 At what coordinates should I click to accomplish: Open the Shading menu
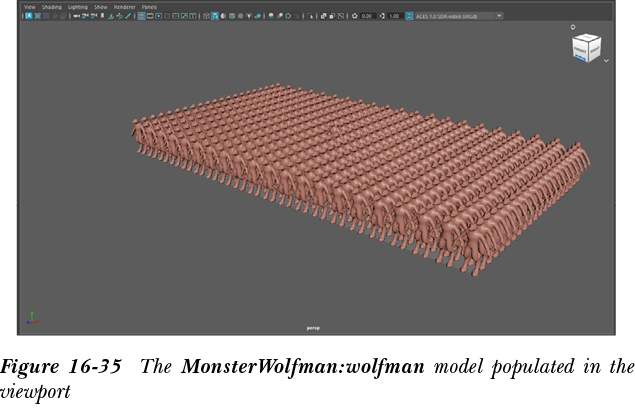point(51,7)
